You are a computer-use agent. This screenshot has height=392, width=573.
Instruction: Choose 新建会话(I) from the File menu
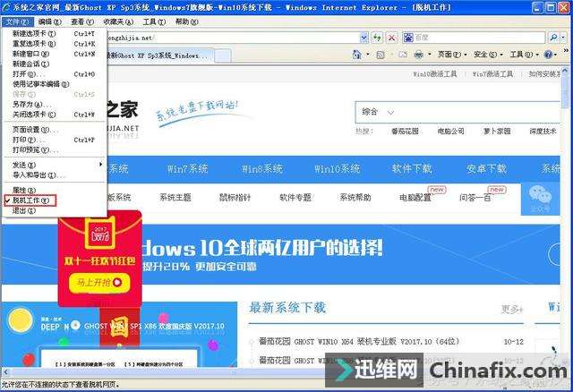tap(54, 64)
